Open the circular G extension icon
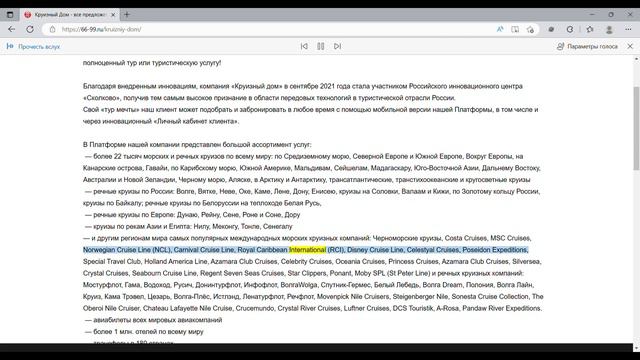Screen dimensions: 640x360 click(x=570, y=29)
